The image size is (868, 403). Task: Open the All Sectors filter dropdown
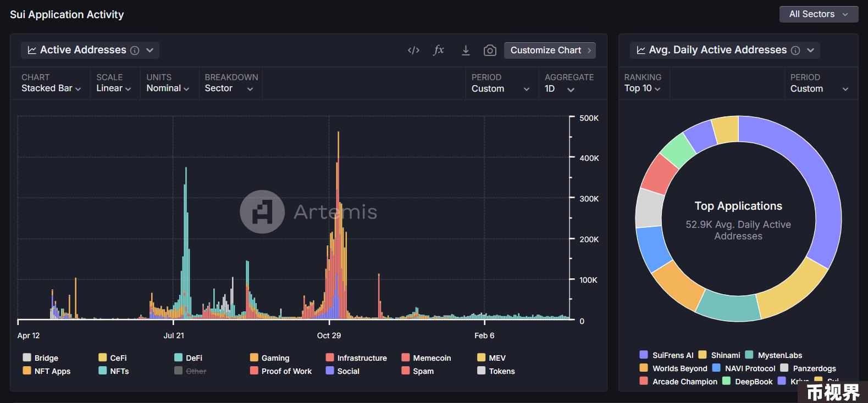(819, 14)
